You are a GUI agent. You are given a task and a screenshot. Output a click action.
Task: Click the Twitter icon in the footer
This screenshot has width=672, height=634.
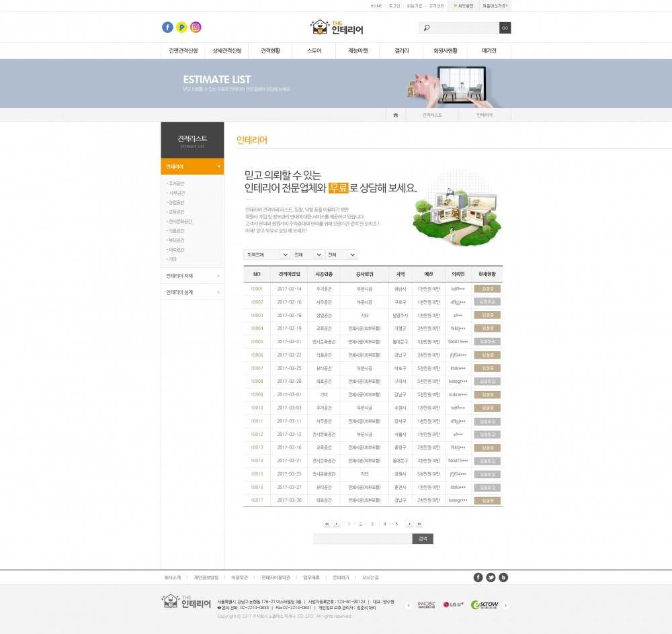(491, 578)
